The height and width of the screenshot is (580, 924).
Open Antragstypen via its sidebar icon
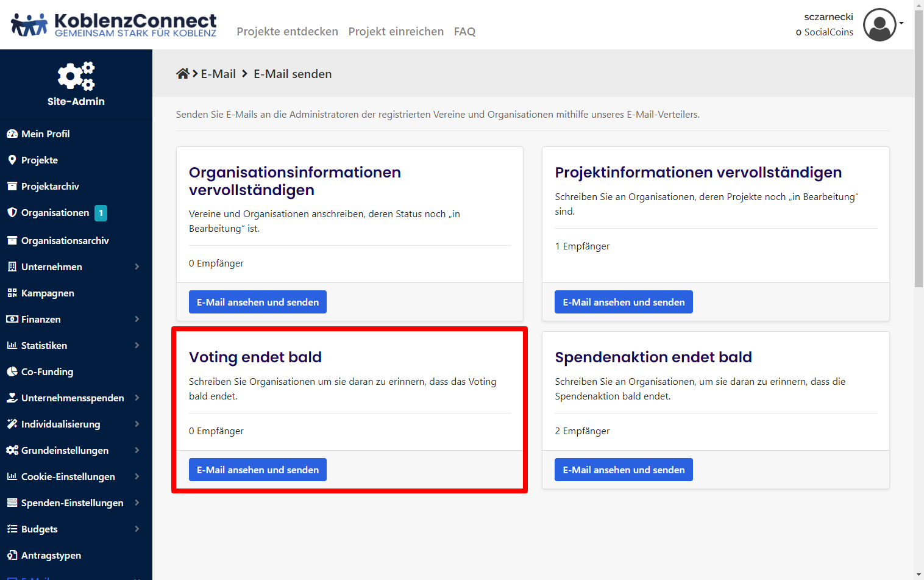coord(12,555)
